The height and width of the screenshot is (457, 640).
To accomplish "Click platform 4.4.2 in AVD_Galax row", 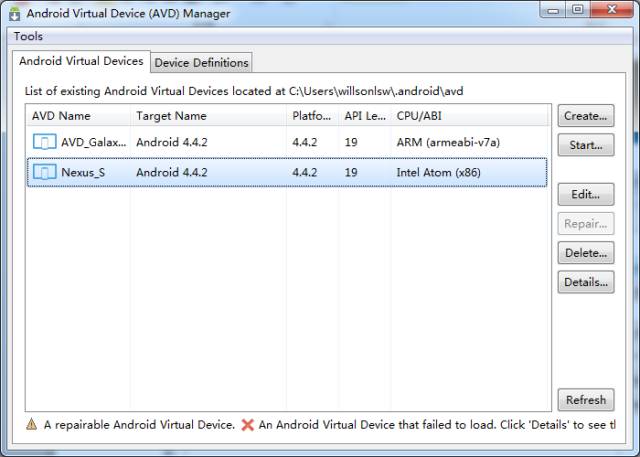I will [304, 142].
